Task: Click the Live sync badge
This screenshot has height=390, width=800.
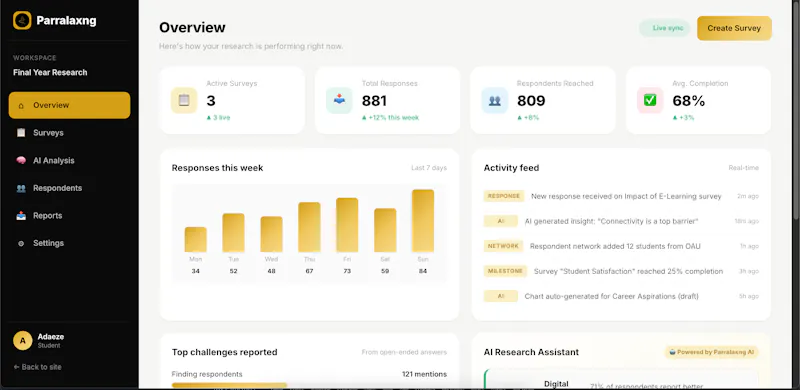Action: coord(665,28)
